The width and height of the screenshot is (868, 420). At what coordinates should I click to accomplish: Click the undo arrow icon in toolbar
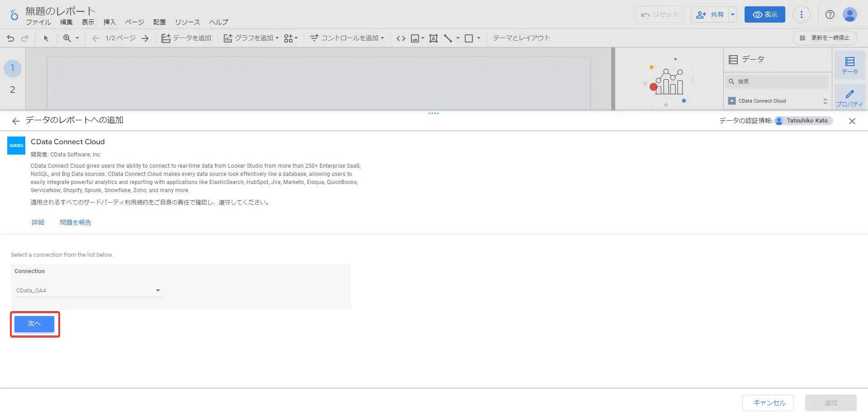[10, 38]
